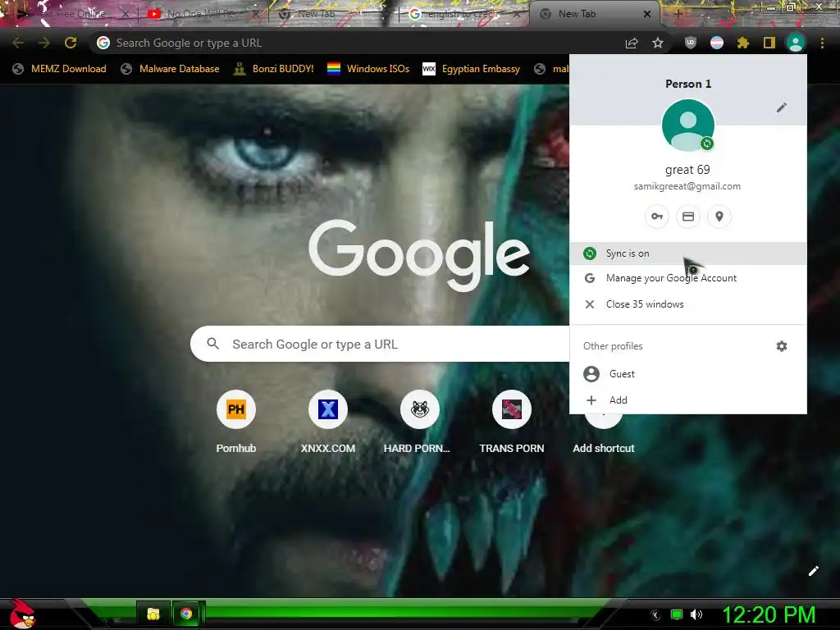Open the HARD PORN shortcut tile
The width and height of the screenshot is (840, 630).
click(419, 422)
